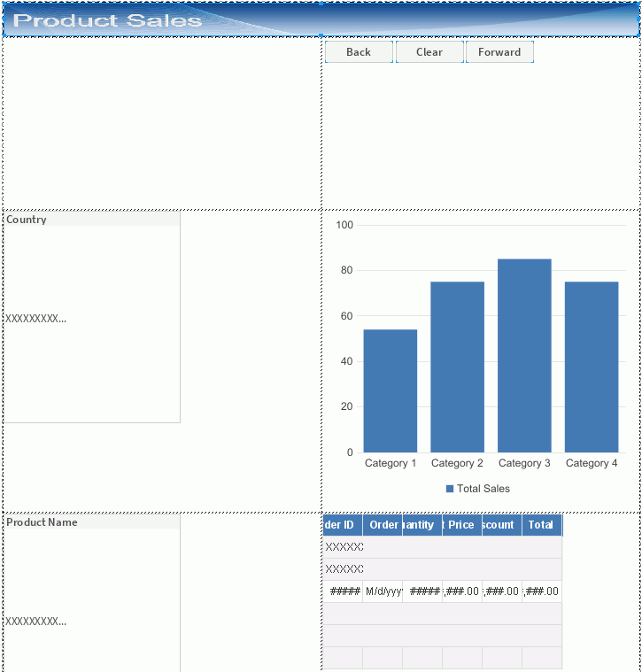Screen dimensions: 642x672
Task: Click the Category 1 bar in chart
Action: click(x=390, y=390)
